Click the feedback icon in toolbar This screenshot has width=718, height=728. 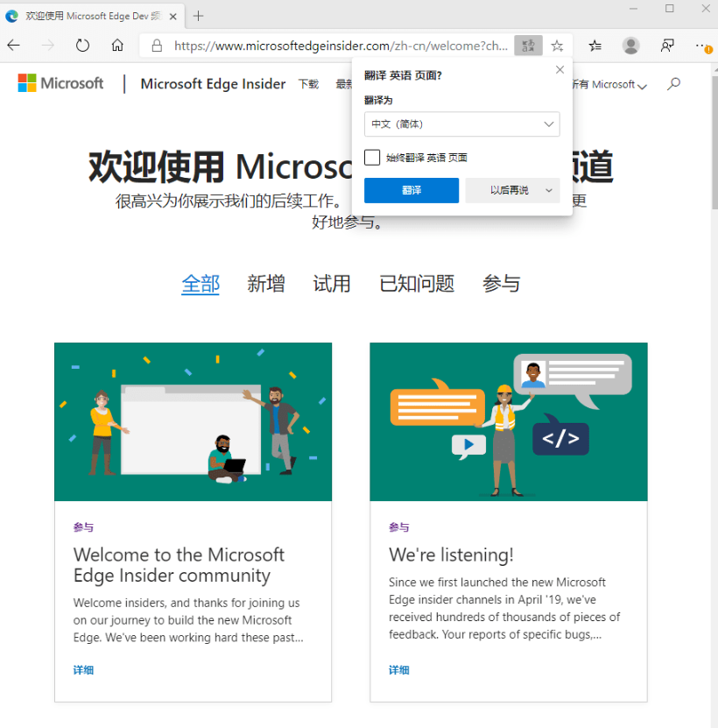click(x=667, y=46)
